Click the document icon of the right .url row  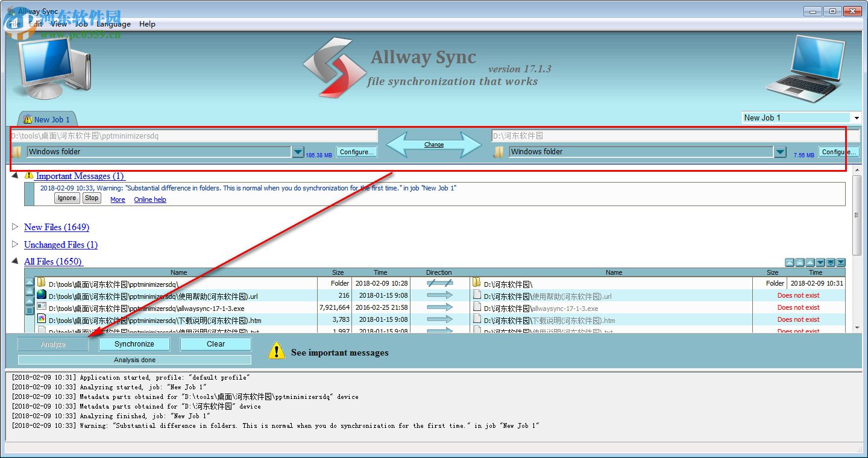[x=476, y=295]
